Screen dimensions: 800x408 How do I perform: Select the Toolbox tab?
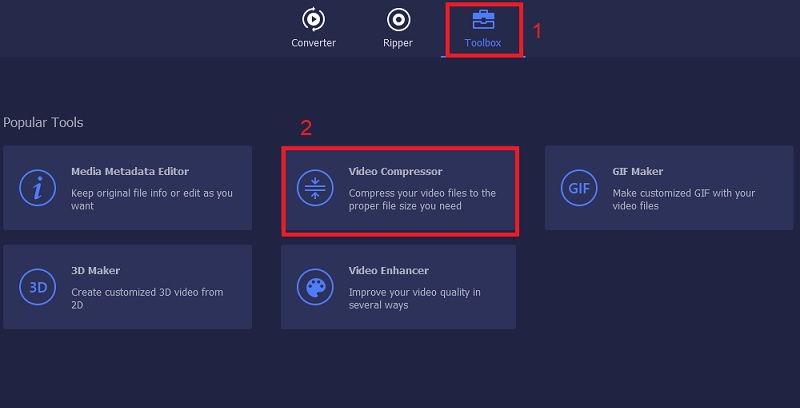coord(483,30)
